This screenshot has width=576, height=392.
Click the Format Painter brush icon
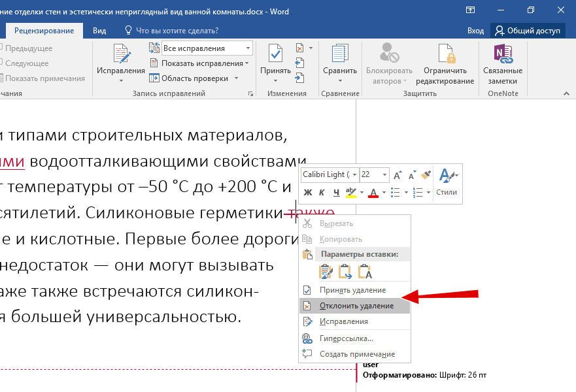click(x=426, y=174)
